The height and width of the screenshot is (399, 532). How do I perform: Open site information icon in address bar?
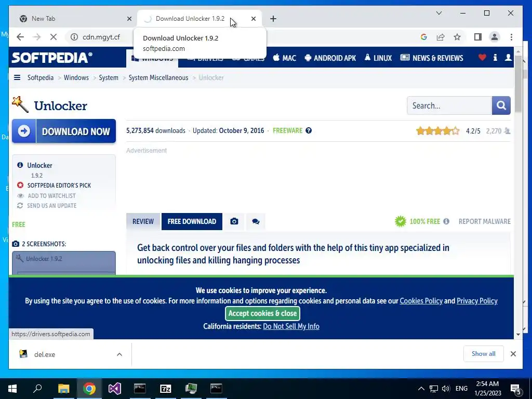(x=74, y=37)
